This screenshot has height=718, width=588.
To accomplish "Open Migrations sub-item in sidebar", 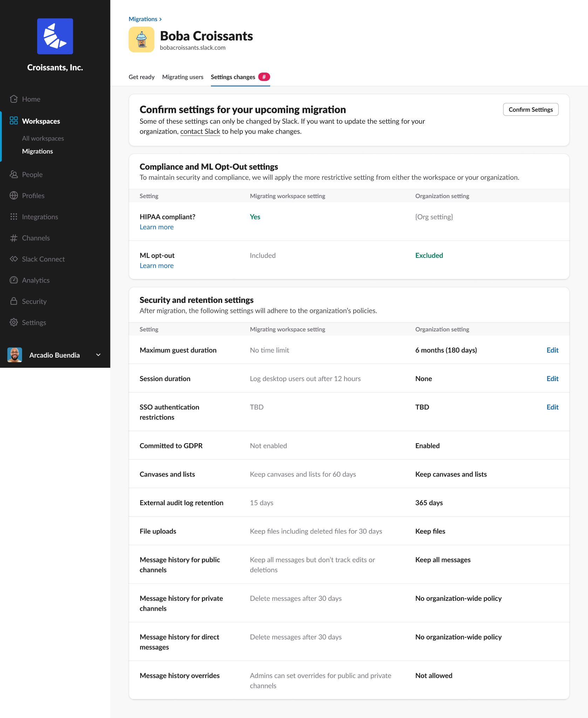I will [37, 151].
